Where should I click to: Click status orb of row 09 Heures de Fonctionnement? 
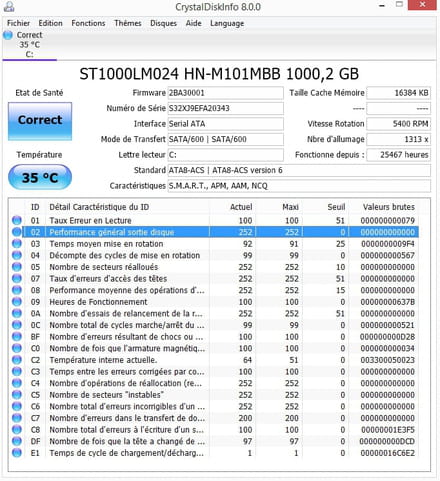point(17,302)
